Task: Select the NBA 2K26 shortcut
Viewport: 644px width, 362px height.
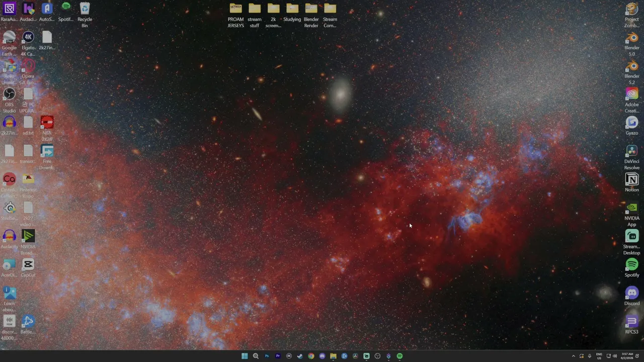Action: pos(47,129)
